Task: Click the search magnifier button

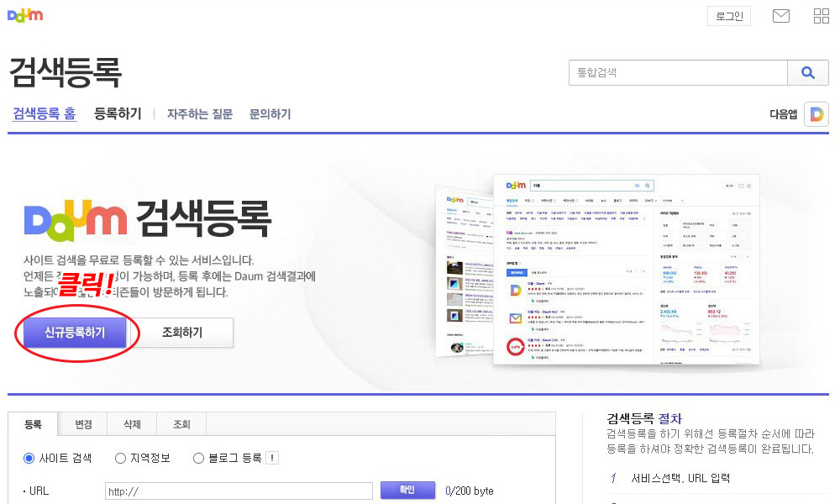Action: (808, 72)
